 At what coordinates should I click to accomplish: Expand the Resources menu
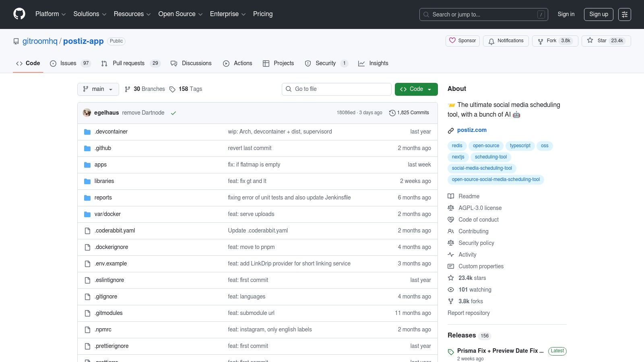pyautogui.click(x=132, y=14)
